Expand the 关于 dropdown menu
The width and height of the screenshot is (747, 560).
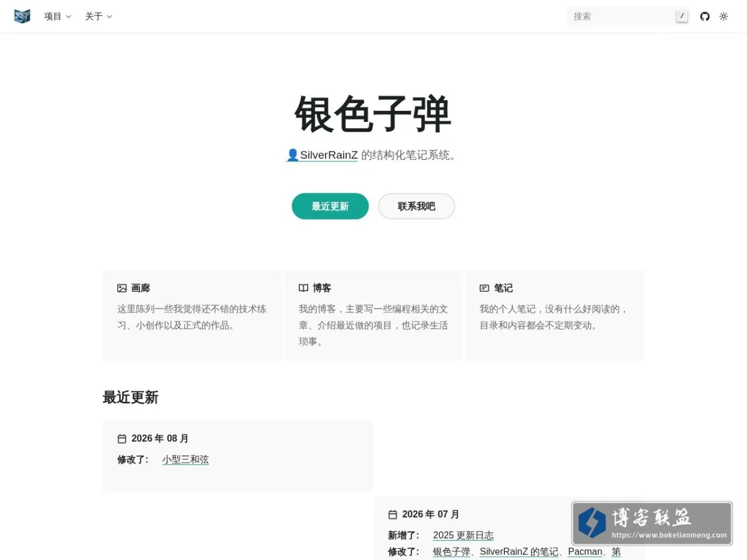coord(99,16)
